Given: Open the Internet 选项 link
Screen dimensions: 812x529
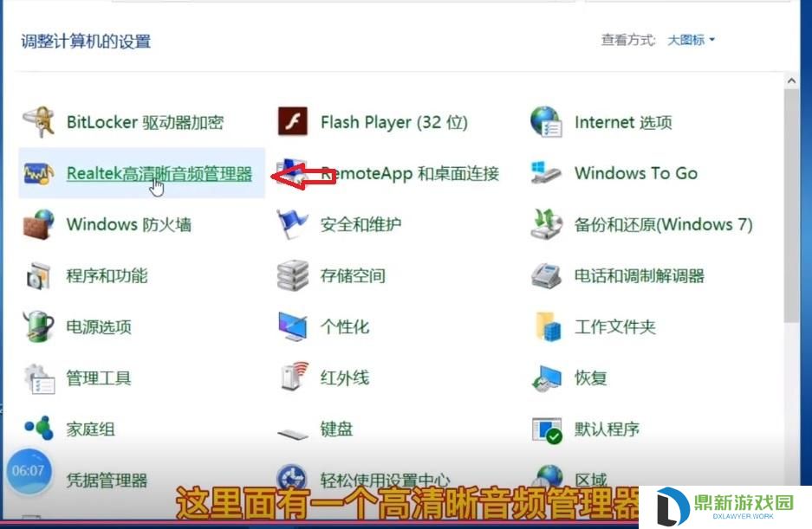Looking at the screenshot, I should (x=623, y=122).
